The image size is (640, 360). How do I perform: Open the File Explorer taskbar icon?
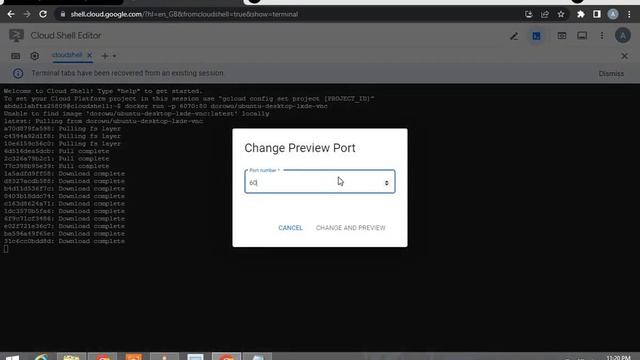tap(71, 357)
